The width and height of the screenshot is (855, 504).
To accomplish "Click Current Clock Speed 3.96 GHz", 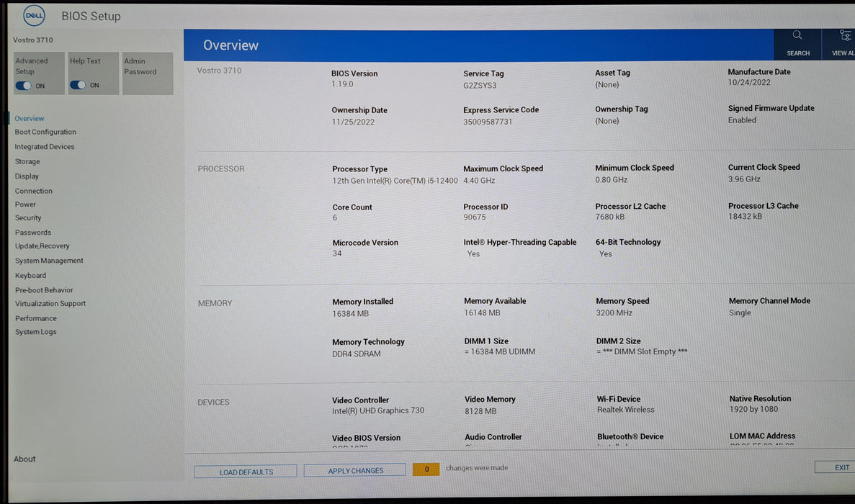I will (x=744, y=179).
